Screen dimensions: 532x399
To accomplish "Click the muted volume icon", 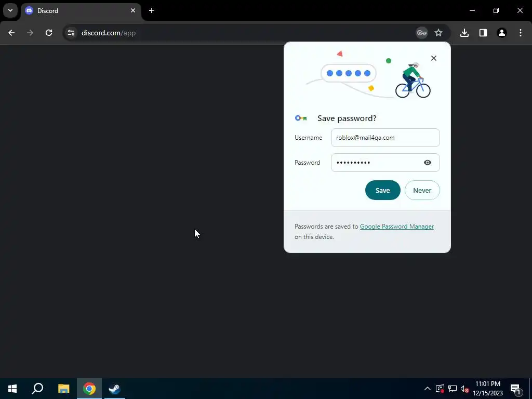I will pos(465,389).
